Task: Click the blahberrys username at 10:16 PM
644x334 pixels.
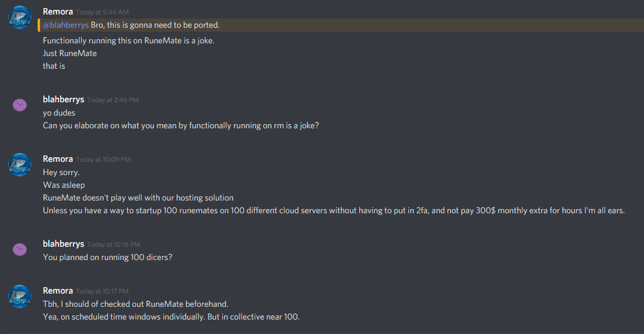Action: 63,244
